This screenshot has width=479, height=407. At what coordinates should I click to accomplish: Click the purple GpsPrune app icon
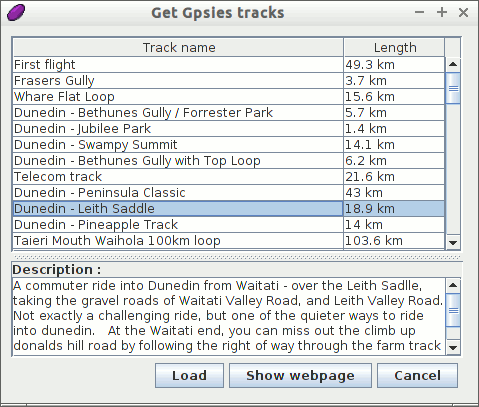tap(16, 13)
